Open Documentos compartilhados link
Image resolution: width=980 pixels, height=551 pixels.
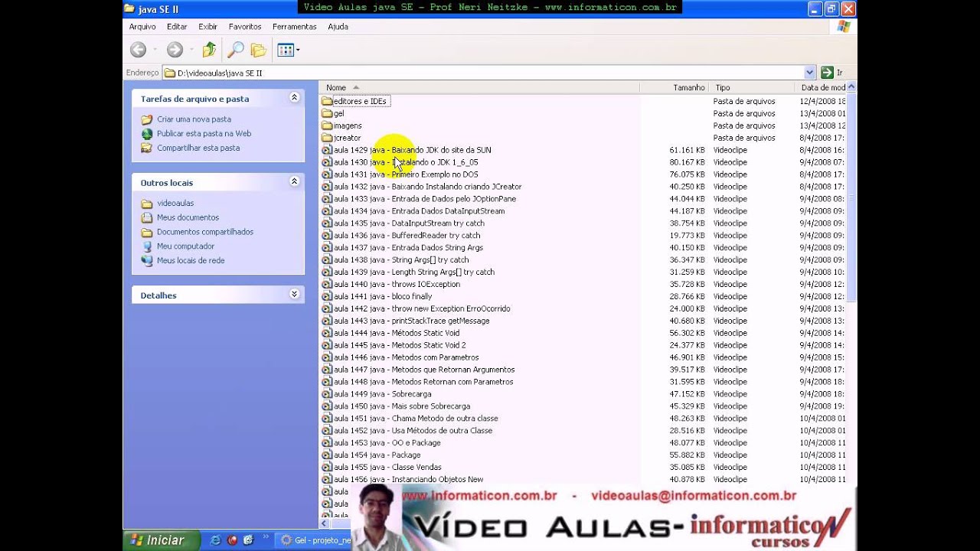205,232
